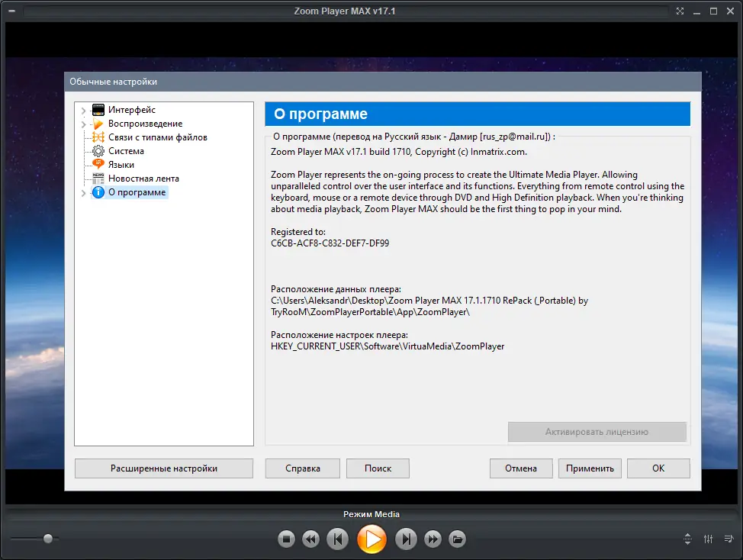The height and width of the screenshot is (560, 743).
Task: Confirm with the OK button
Action: [658, 468]
